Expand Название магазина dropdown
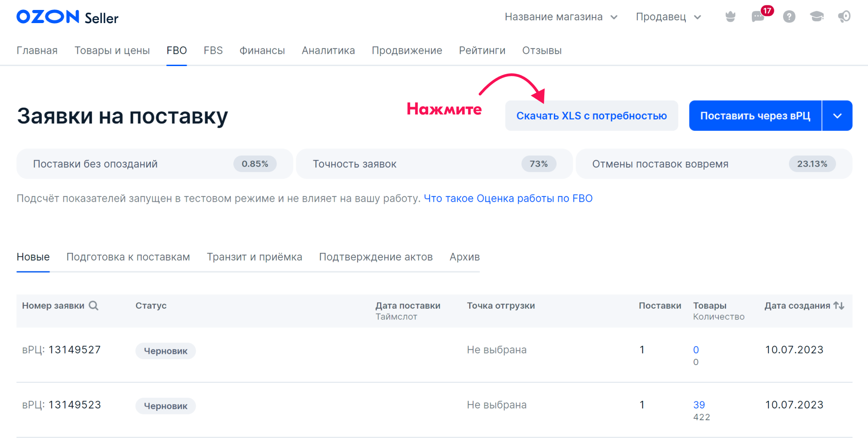 click(x=561, y=17)
